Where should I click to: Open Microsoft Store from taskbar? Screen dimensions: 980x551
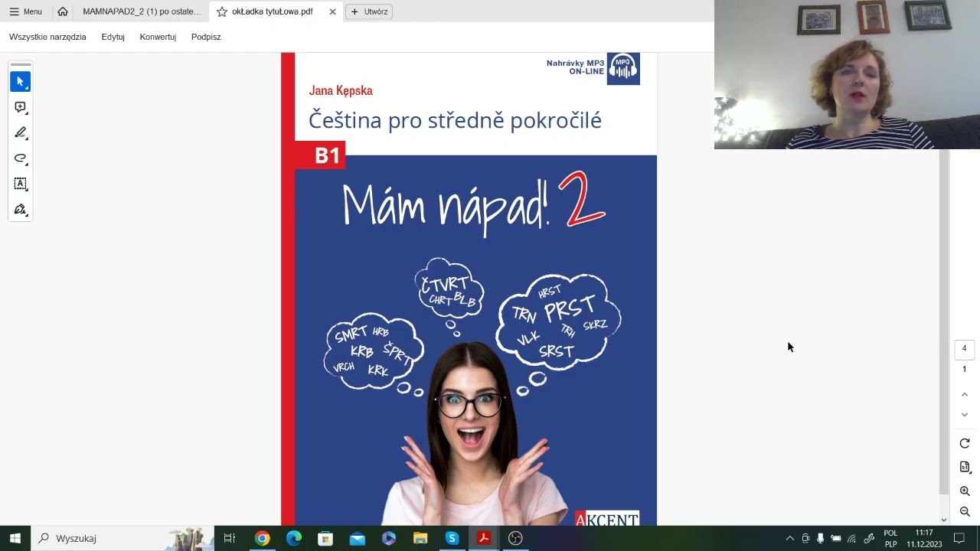(x=325, y=538)
